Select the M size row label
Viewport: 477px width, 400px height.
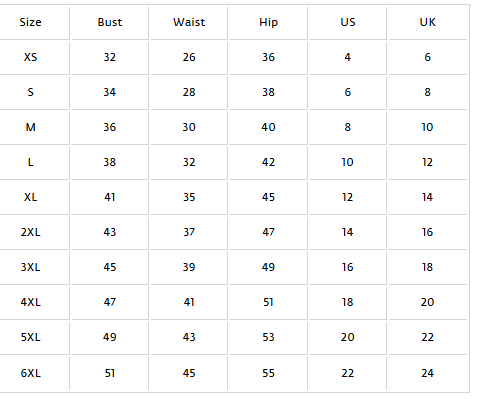pos(30,127)
